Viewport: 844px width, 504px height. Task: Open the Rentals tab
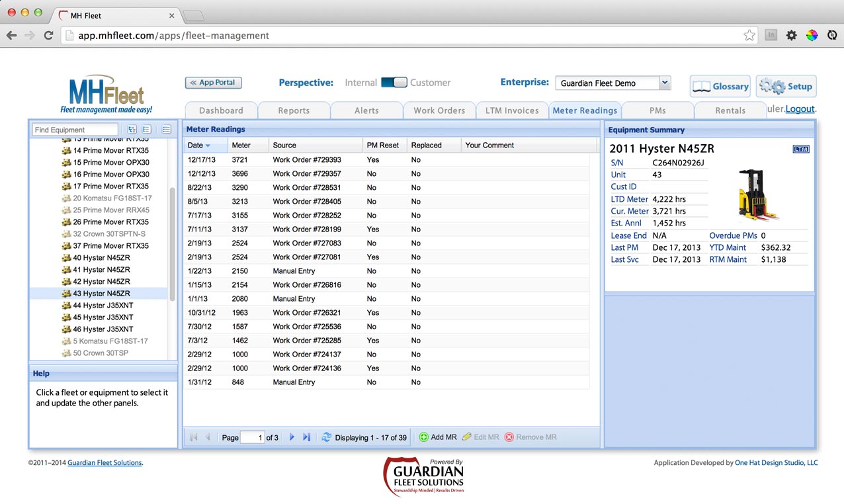(730, 110)
